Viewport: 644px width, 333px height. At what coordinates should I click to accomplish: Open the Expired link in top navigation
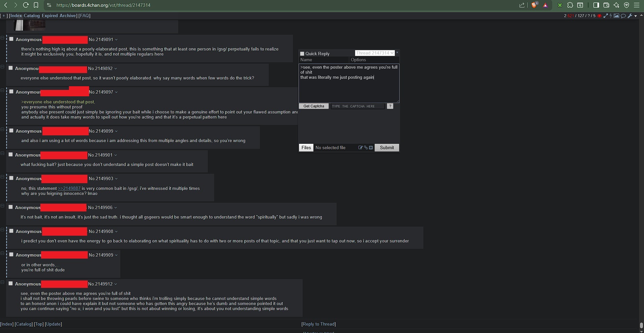50,15
